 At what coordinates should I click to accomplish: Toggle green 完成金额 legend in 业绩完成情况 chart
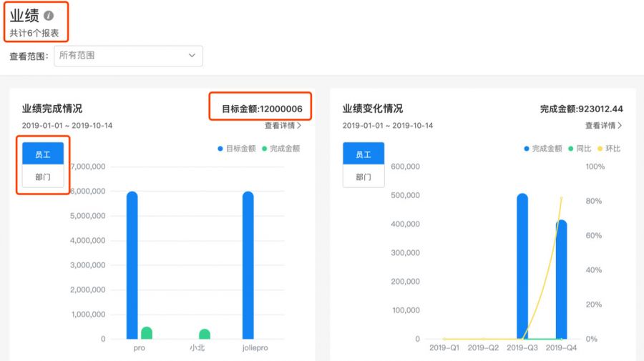click(x=280, y=149)
